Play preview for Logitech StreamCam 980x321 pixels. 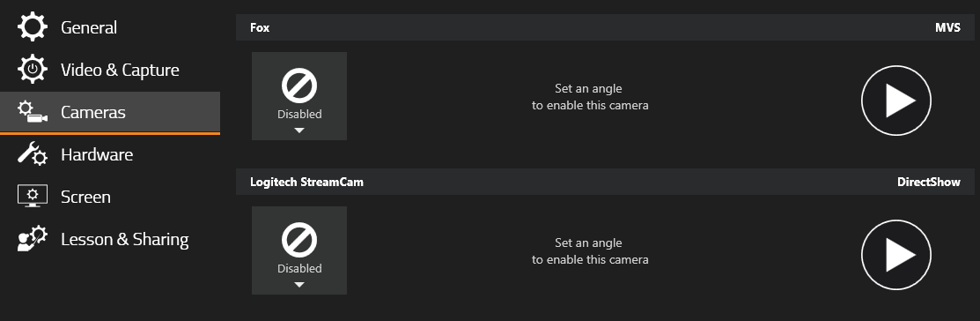coord(896,255)
